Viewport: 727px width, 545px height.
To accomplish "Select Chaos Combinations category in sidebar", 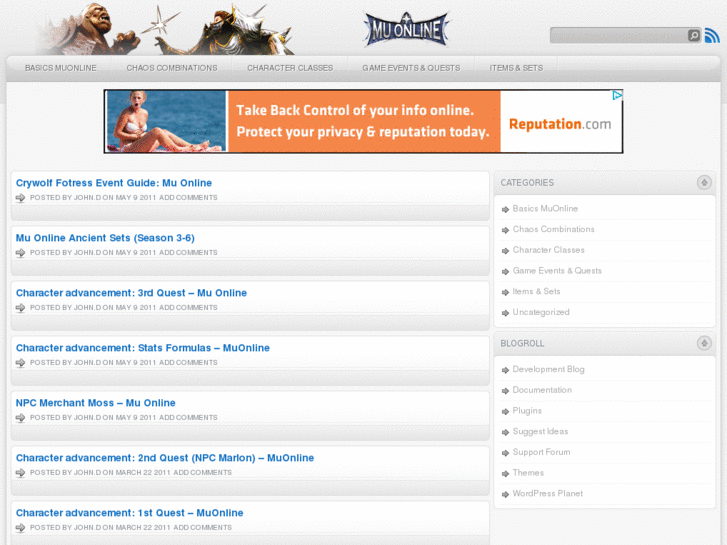I will click(553, 229).
